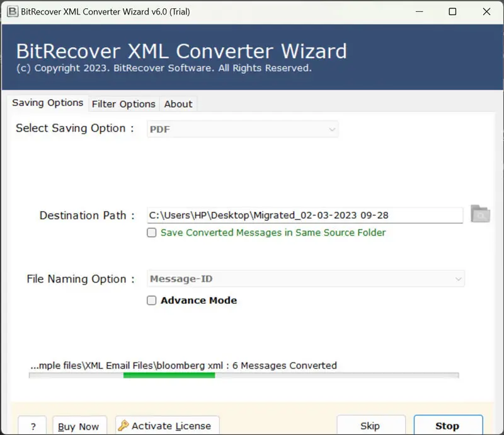Switch to the Saving Options tab
Viewport: 504px width, 435px height.
click(x=48, y=103)
